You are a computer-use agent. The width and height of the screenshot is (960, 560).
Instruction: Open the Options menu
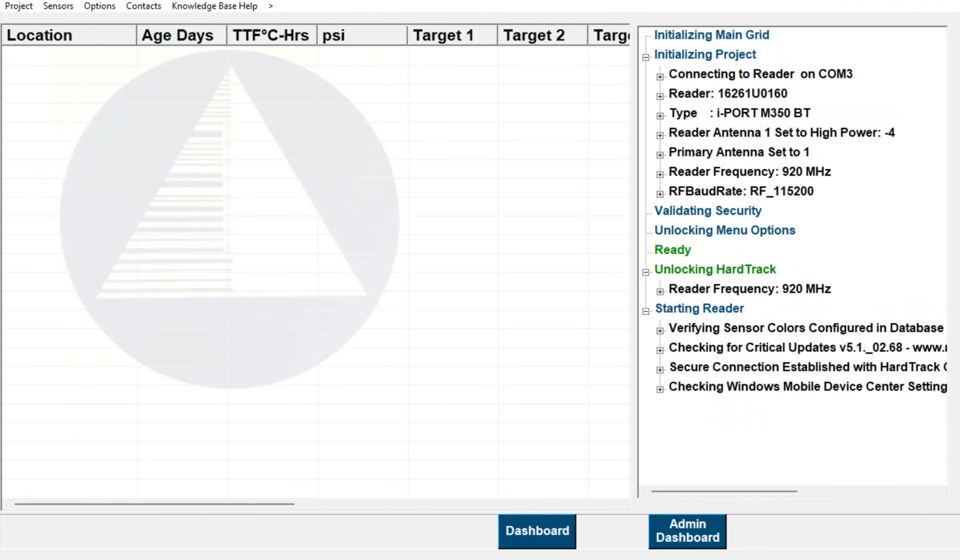tap(100, 6)
